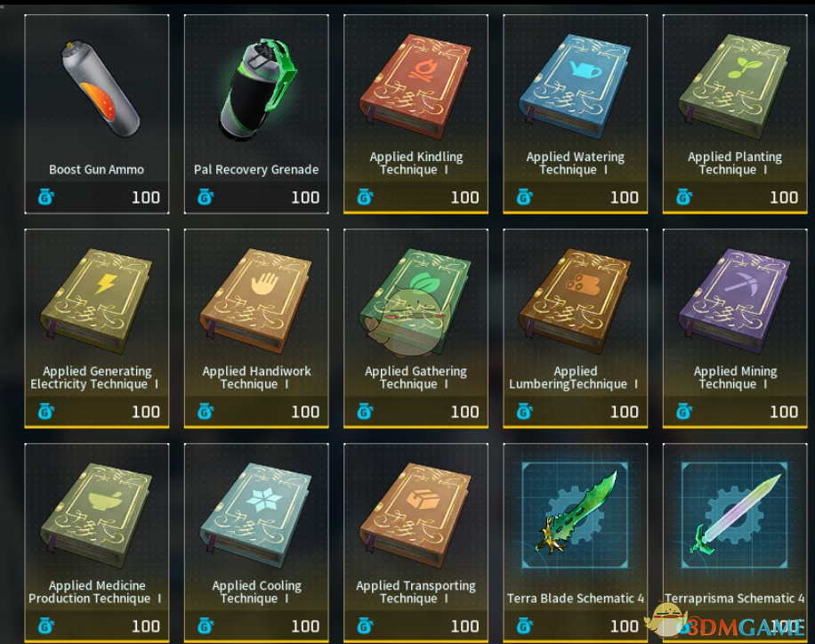The height and width of the screenshot is (644, 815).
Task: Select the purple Applied Mining Technique book
Action: click(735, 328)
